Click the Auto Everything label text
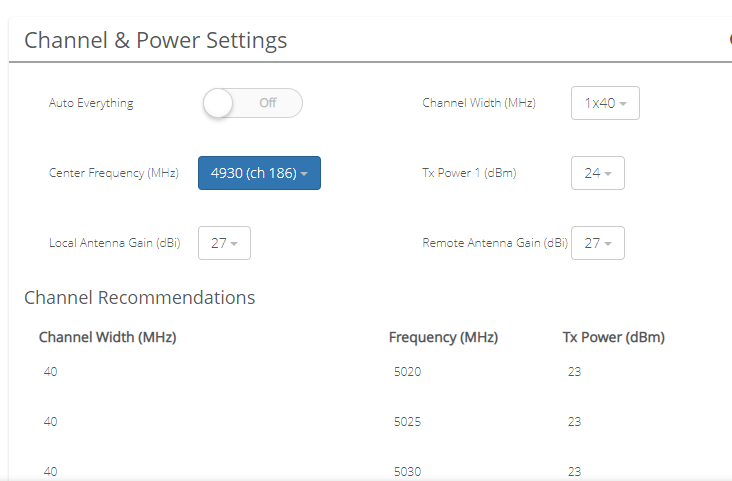 (91, 103)
